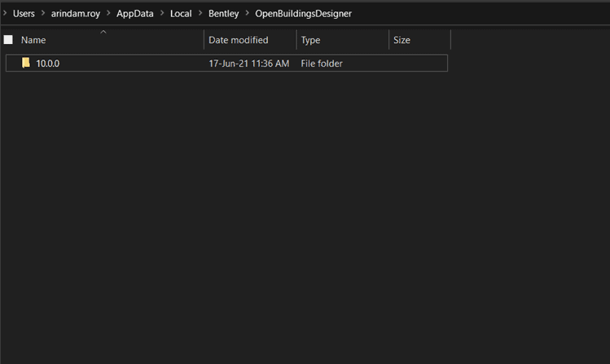Select the Local breadcrumb segment
Screen dimensions: 610x364
pos(181,14)
